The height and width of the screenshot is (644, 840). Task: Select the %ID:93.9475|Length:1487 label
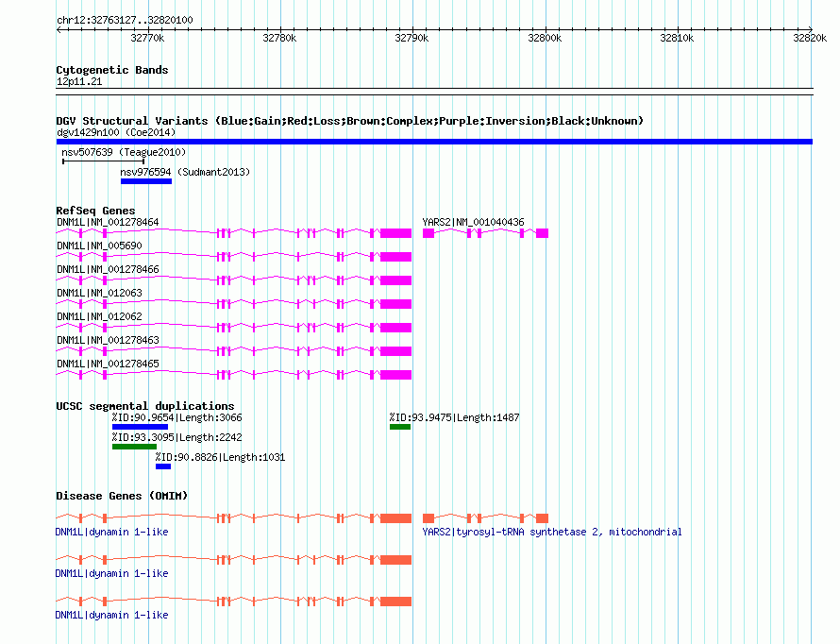click(454, 417)
